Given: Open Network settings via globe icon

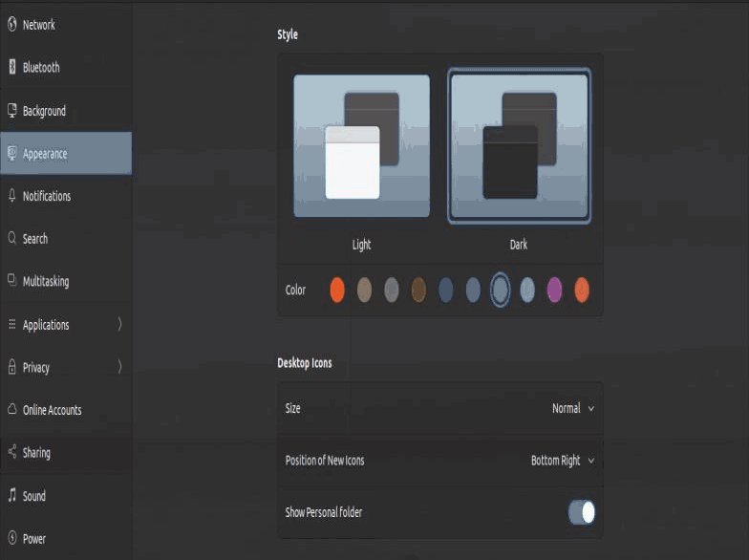Looking at the screenshot, I should point(12,25).
